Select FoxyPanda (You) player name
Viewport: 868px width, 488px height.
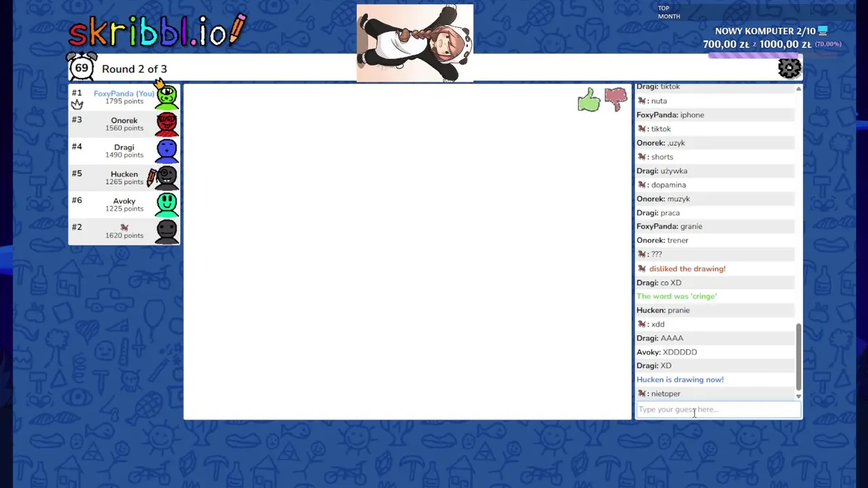(124, 94)
